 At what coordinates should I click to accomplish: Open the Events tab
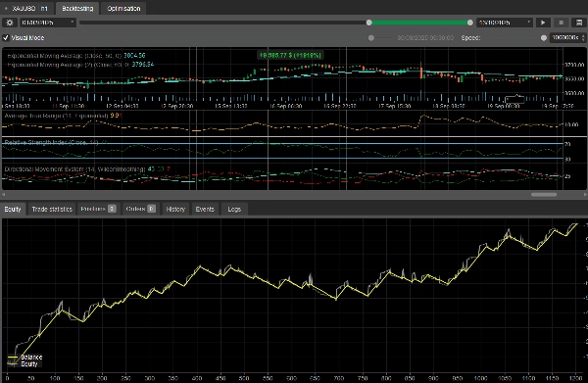(205, 209)
